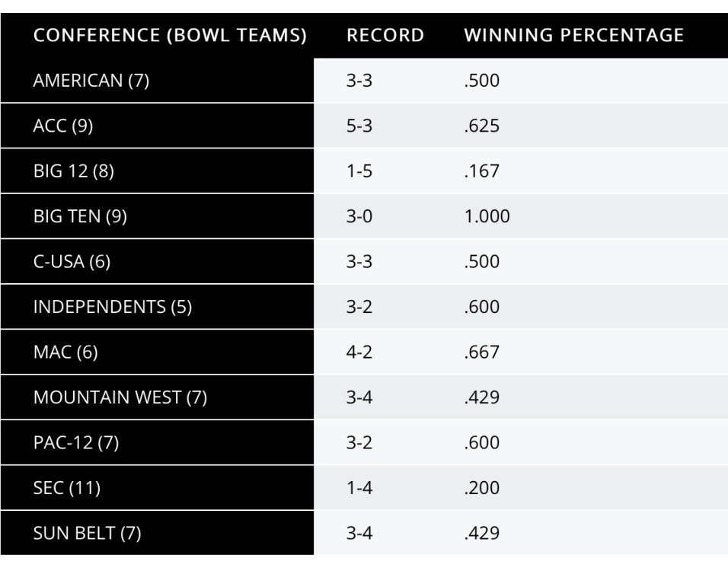
Task: Click the ACC 5-3 record cell
Action: tap(359, 126)
